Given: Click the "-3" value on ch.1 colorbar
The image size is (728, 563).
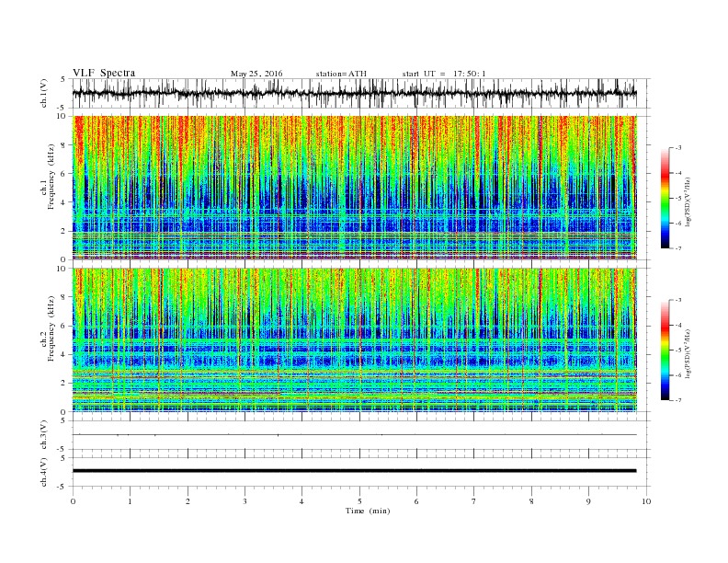Looking at the screenshot, I should click(x=677, y=148).
